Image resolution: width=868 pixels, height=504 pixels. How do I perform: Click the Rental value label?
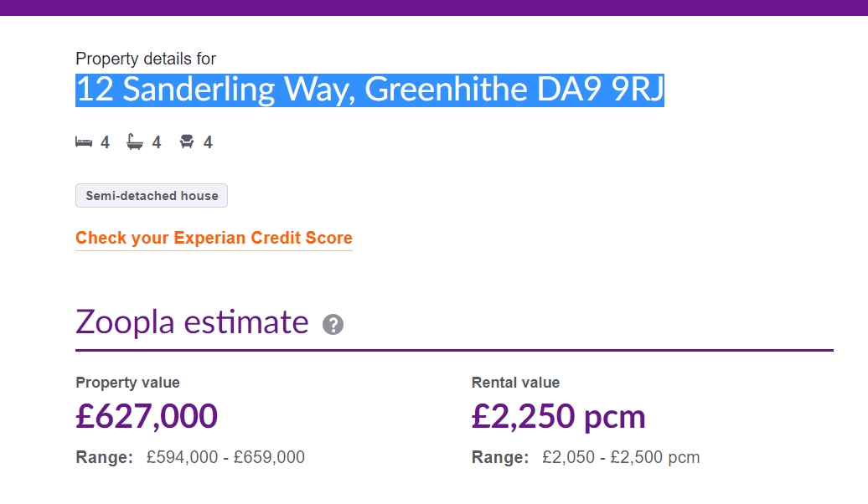click(515, 383)
